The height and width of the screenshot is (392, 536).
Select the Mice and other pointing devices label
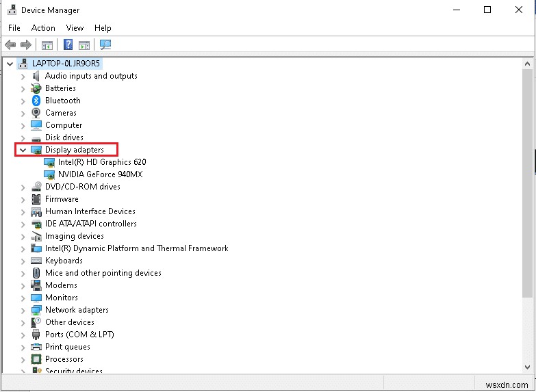coord(103,273)
